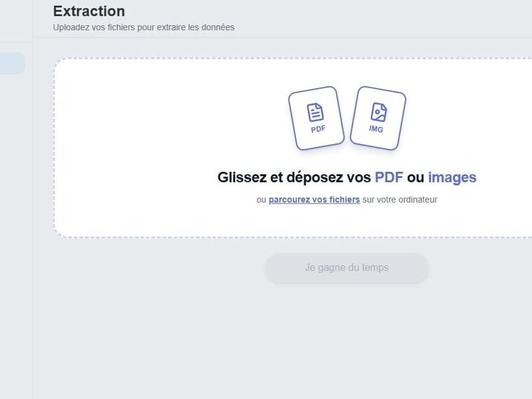Select the document glyph above PDF label
Image resolution: width=532 pixels, height=399 pixels.
coord(315,112)
